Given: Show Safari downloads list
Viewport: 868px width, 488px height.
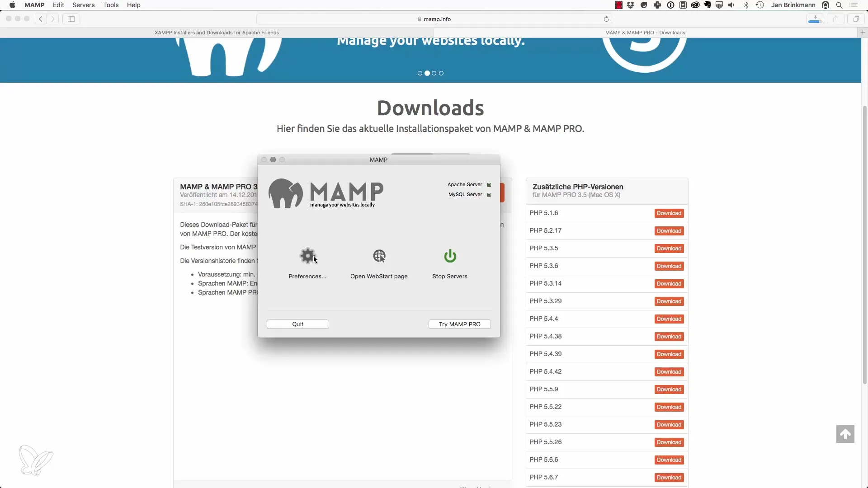Looking at the screenshot, I should click(x=815, y=19).
